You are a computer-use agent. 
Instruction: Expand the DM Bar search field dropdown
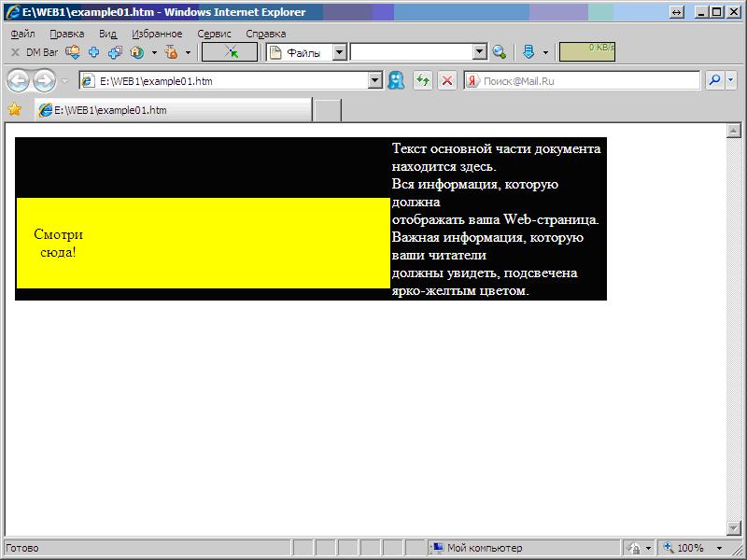click(480, 52)
